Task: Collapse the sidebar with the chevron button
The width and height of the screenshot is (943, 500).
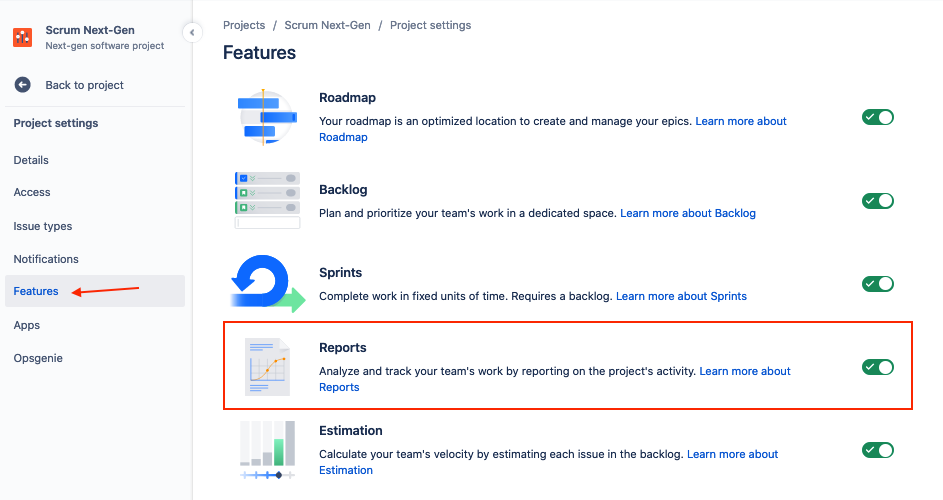Action: coord(192,33)
